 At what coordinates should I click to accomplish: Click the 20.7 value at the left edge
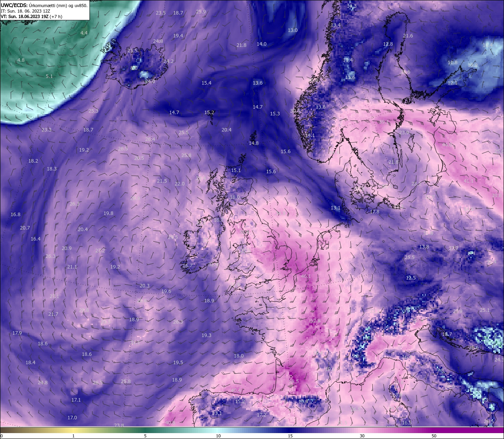tap(25, 228)
